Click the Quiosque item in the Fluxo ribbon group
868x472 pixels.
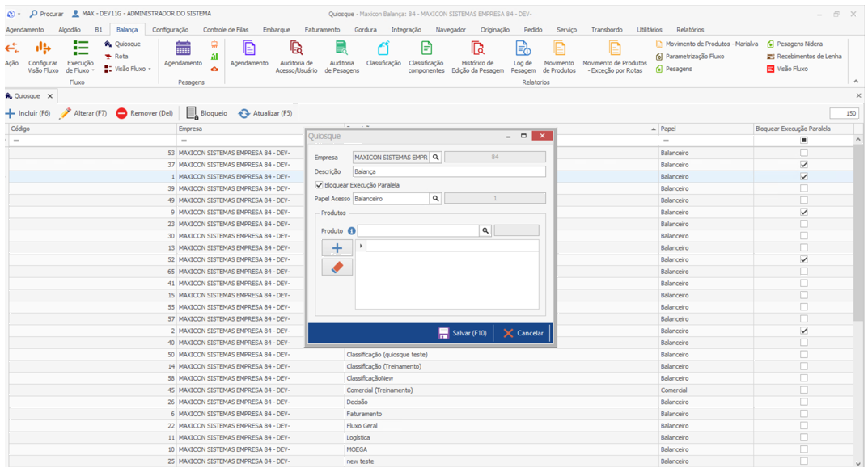(x=122, y=44)
